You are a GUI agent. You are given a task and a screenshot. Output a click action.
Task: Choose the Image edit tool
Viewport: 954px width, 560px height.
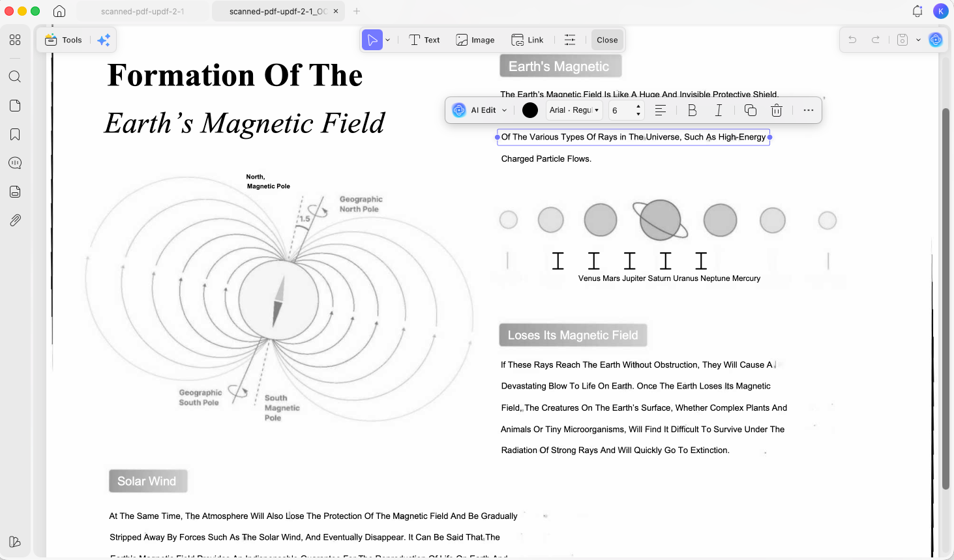475,40
